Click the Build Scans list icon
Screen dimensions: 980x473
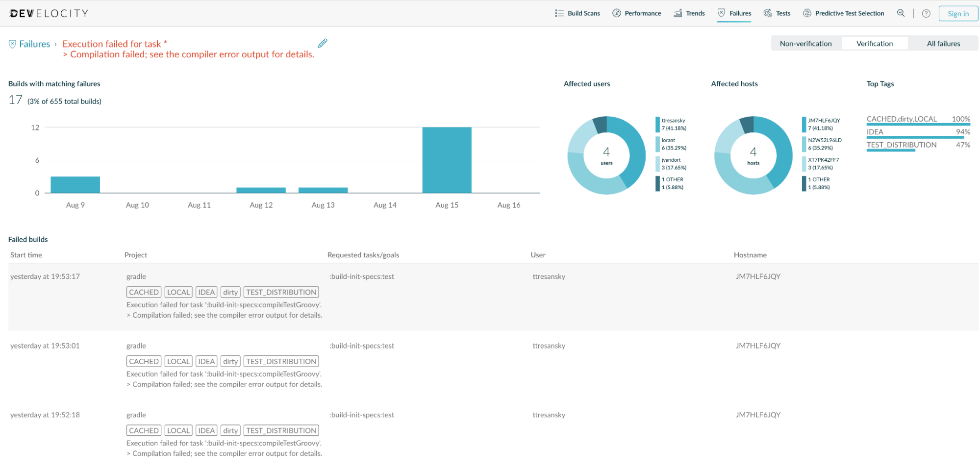tap(559, 13)
